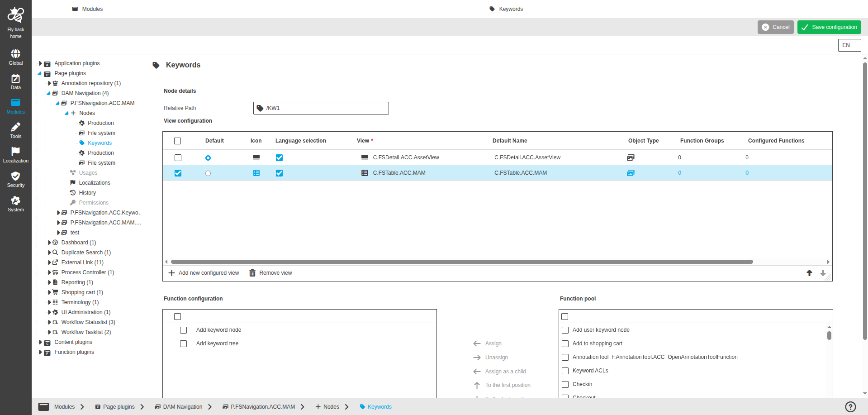Select the Default radio button for C.FSTable.ACC.MAM
Screen dimensions: 868x415
(x=208, y=173)
